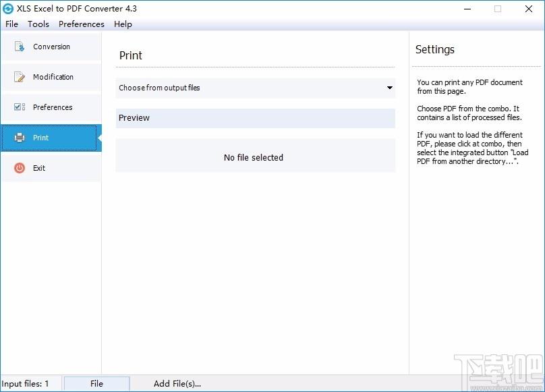The height and width of the screenshot is (392, 545).
Task: Click the 'Input files: 1' status text
Action: (x=25, y=384)
